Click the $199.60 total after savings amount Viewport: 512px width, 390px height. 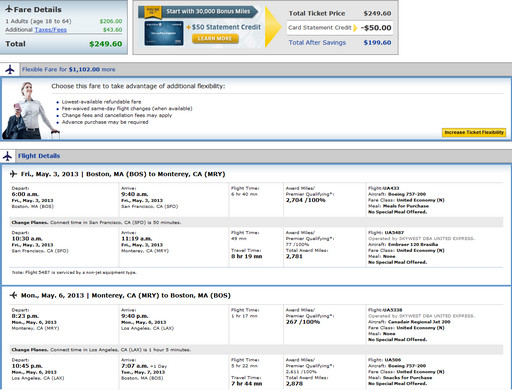pos(377,43)
